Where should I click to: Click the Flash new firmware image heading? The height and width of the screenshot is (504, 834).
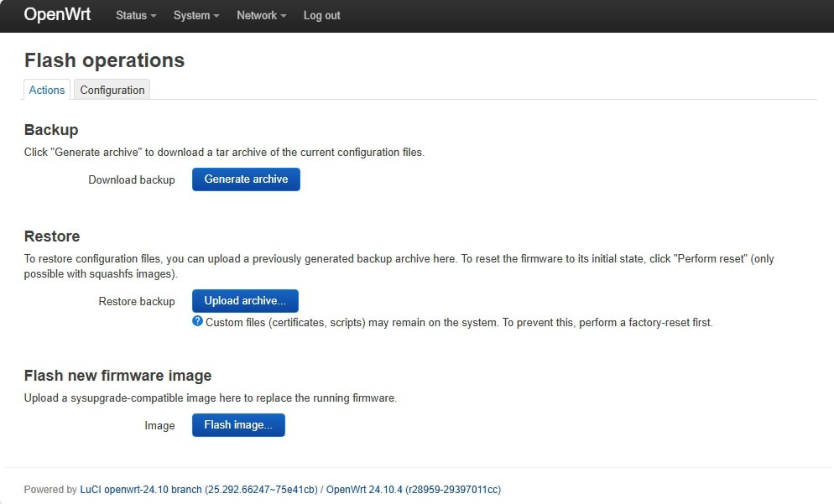117,376
